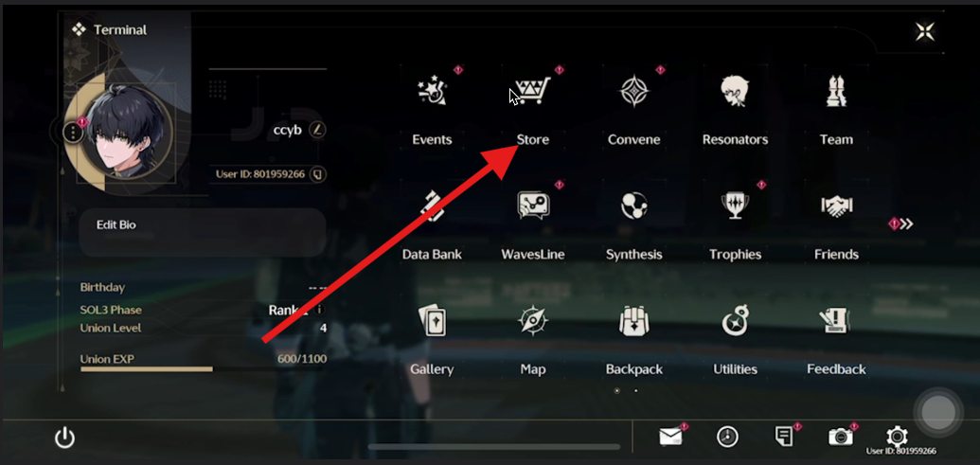980x465 pixels.
Task: Open the Friends handshake icon
Action: [x=836, y=206]
